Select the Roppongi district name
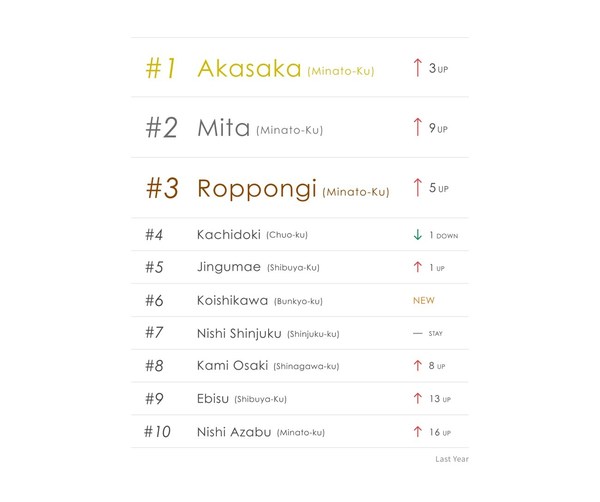The width and height of the screenshot is (600, 502). [x=257, y=188]
